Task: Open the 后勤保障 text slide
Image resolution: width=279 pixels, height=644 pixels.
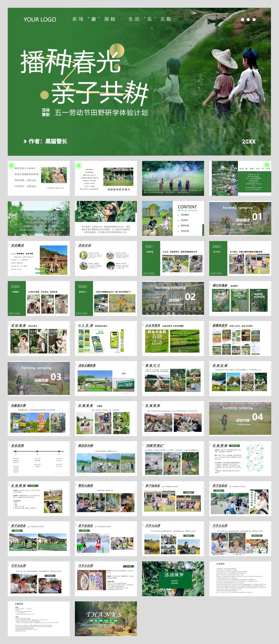Action: pos(39,619)
